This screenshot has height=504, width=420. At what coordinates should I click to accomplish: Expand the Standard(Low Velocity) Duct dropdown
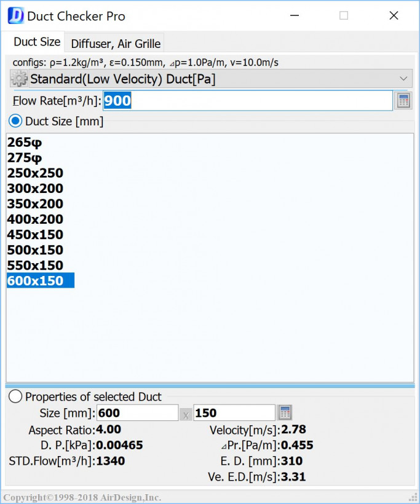pyautogui.click(x=403, y=79)
